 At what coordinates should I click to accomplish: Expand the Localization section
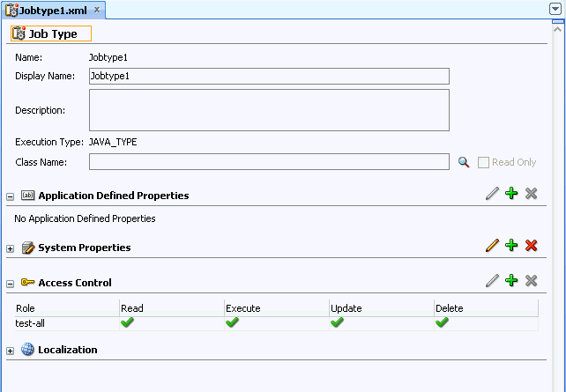(10, 351)
